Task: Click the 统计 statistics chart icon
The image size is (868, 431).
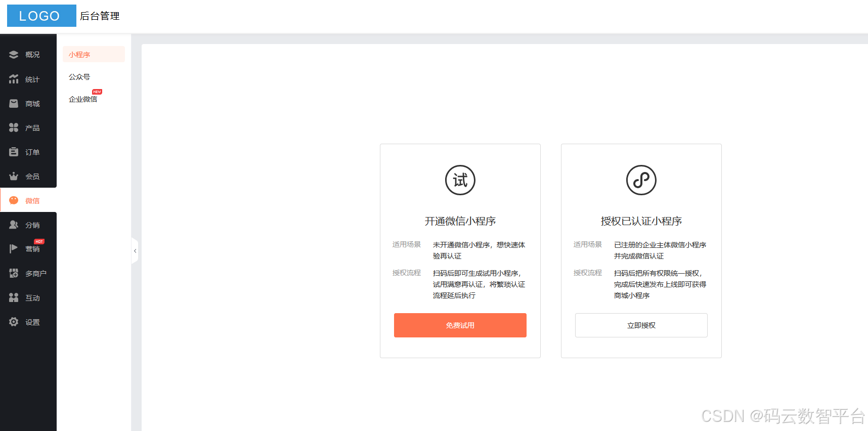Action: 14,79
